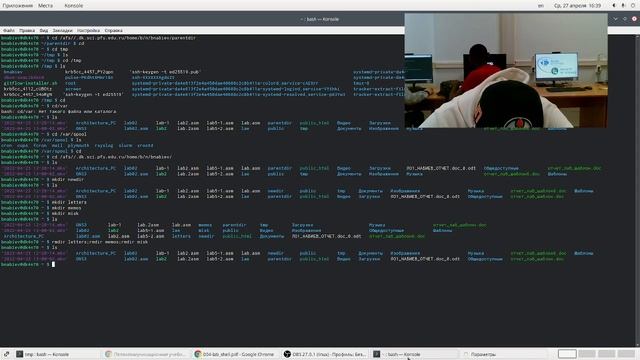Click 'rmdir letters;rmdir memos;rmdir misk' command text
The width and height of the screenshot is (640, 360).
click(x=100, y=242)
